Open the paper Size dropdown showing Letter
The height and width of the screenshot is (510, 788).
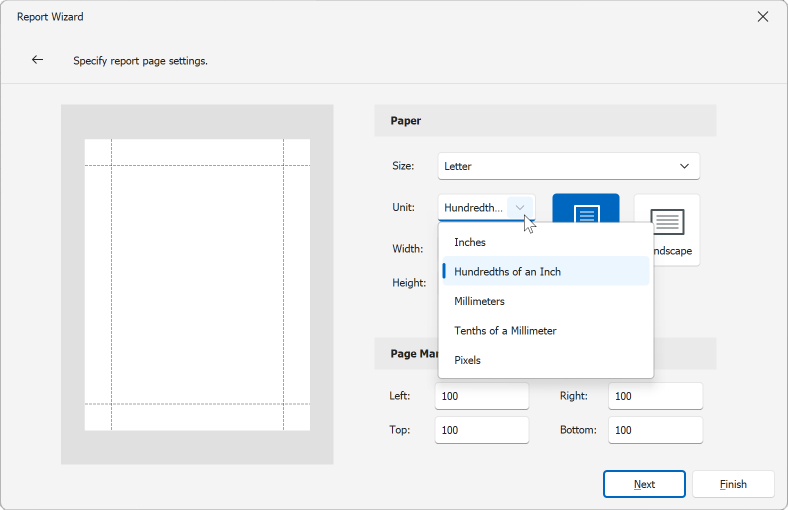point(568,166)
